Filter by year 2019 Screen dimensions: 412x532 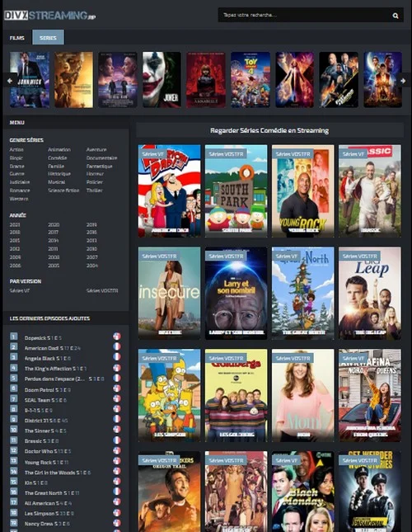coord(91,224)
